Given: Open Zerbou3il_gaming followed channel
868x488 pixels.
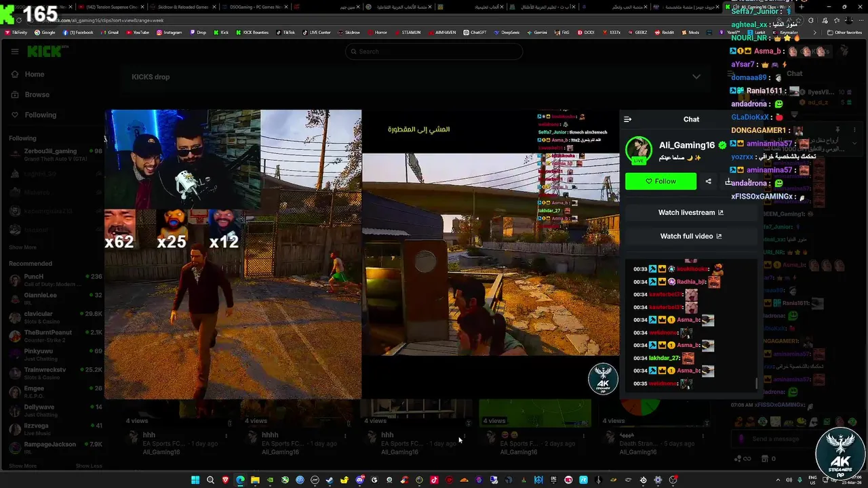Looking at the screenshot, I should (x=56, y=155).
